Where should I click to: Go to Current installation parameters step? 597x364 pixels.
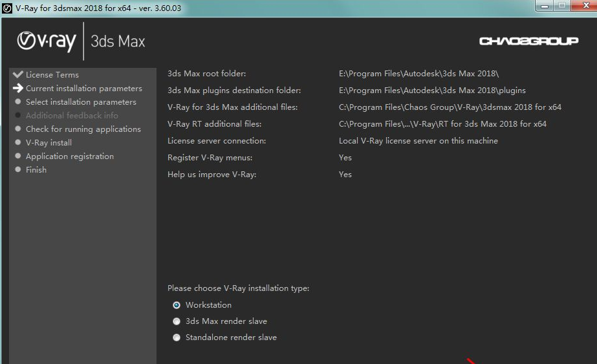click(84, 89)
